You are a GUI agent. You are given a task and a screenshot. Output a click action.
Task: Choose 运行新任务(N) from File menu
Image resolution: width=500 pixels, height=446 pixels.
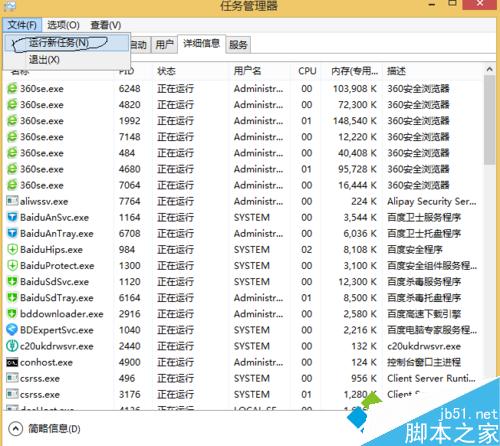(x=67, y=43)
